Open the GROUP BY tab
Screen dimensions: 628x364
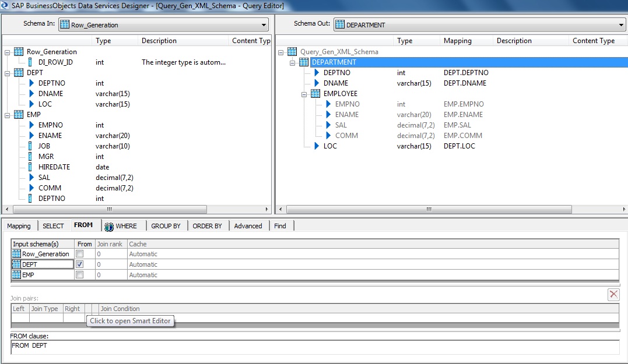(x=166, y=226)
